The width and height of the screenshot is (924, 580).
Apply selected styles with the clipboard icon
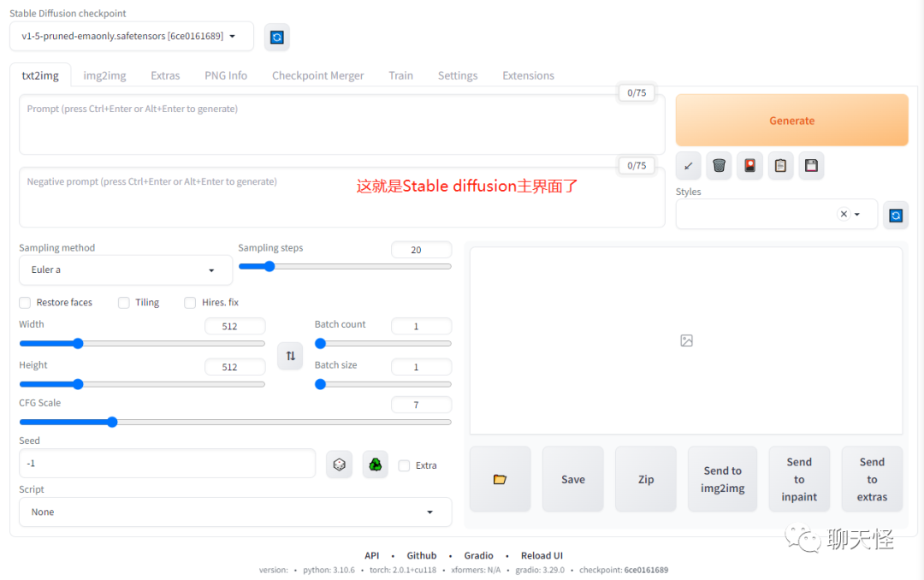click(x=780, y=166)
